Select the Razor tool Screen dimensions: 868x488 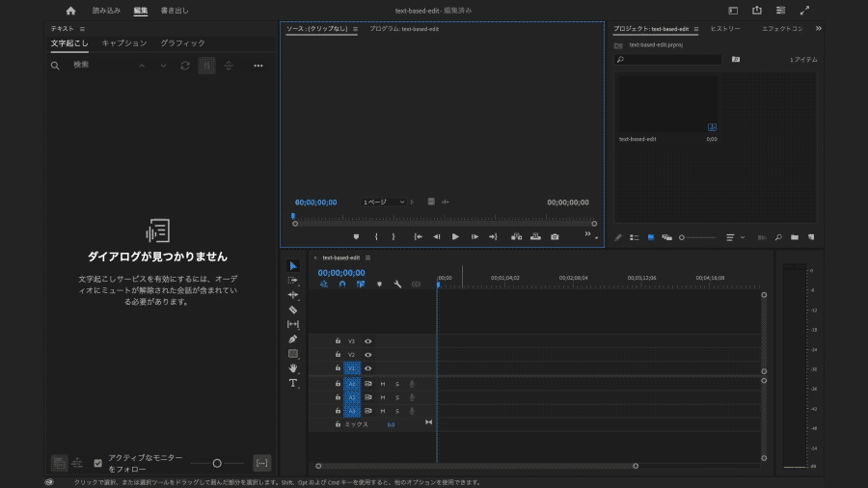tap(293, 310)
